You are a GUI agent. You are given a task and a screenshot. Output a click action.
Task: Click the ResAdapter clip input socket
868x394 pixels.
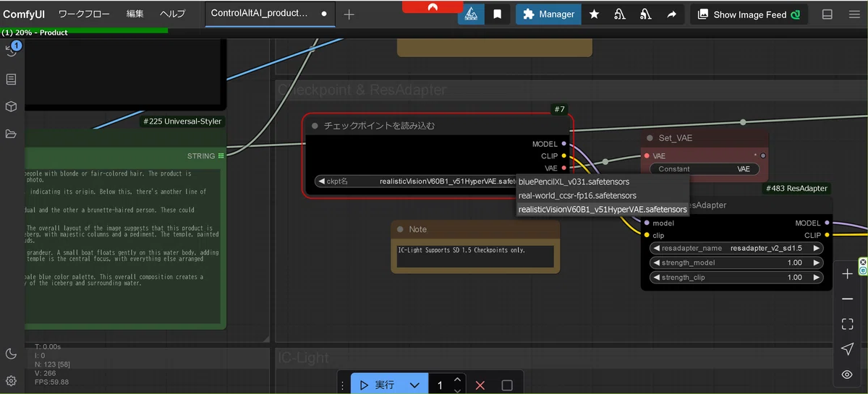(x=647, y=235)
